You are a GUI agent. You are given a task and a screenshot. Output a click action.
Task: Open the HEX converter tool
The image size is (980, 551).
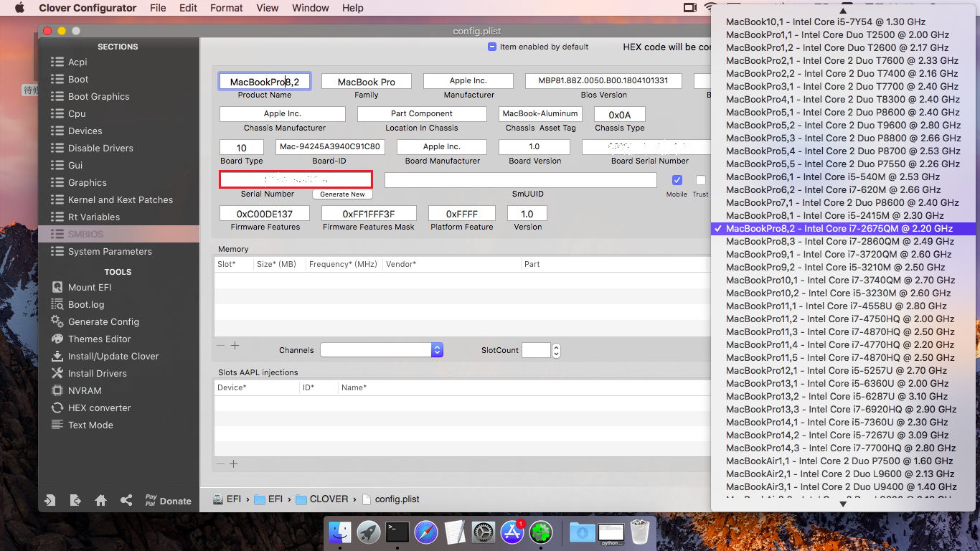pyautogui.click(x=91, y=408)
